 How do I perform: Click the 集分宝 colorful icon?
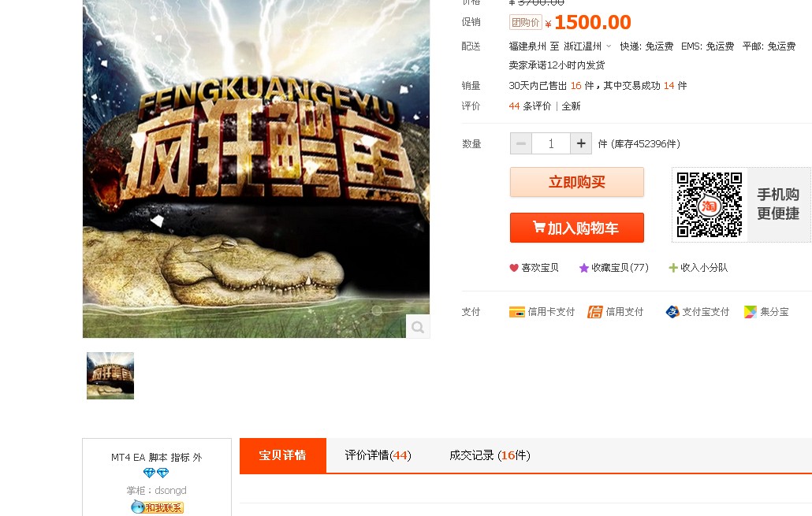[751, 311]
